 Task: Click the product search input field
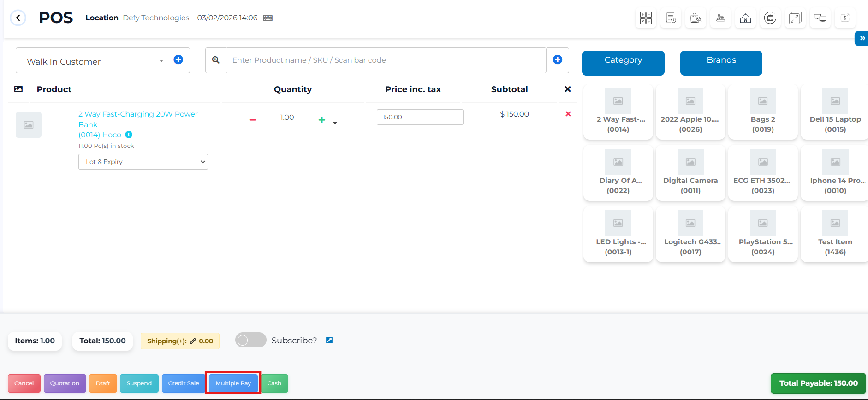[386, 60]
